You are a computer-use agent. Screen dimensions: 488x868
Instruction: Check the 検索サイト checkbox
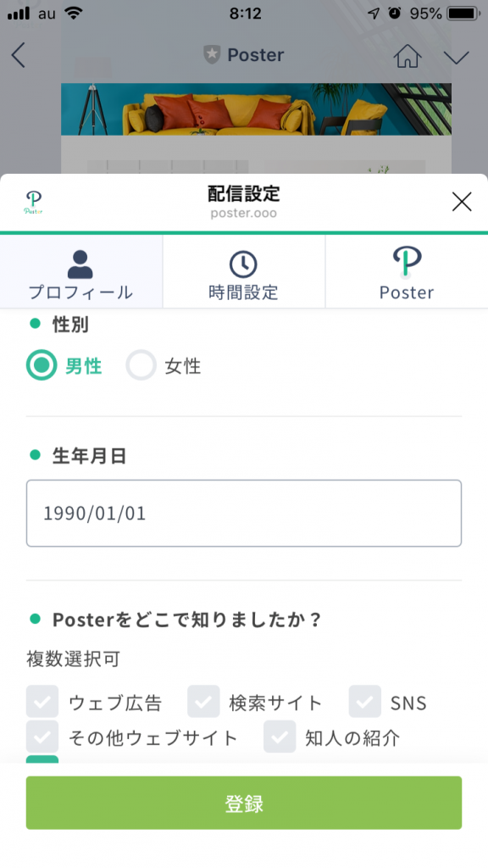203,701
